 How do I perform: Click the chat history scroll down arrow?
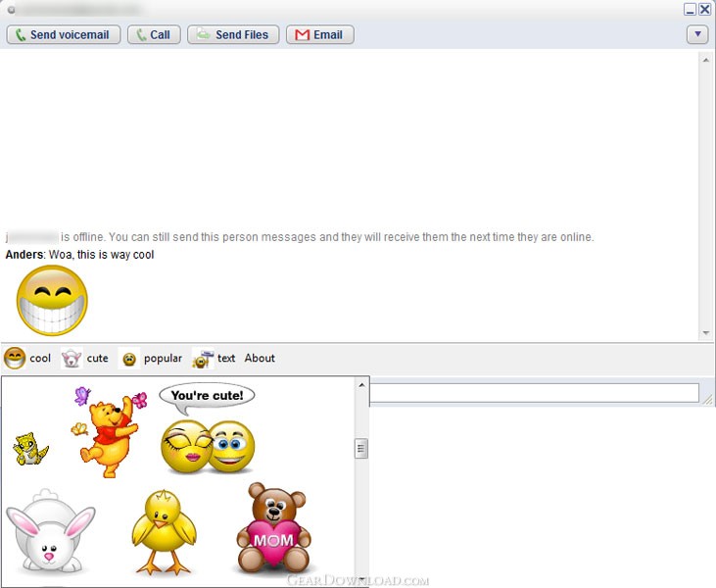pyautogui.click(x=705, y=333)
